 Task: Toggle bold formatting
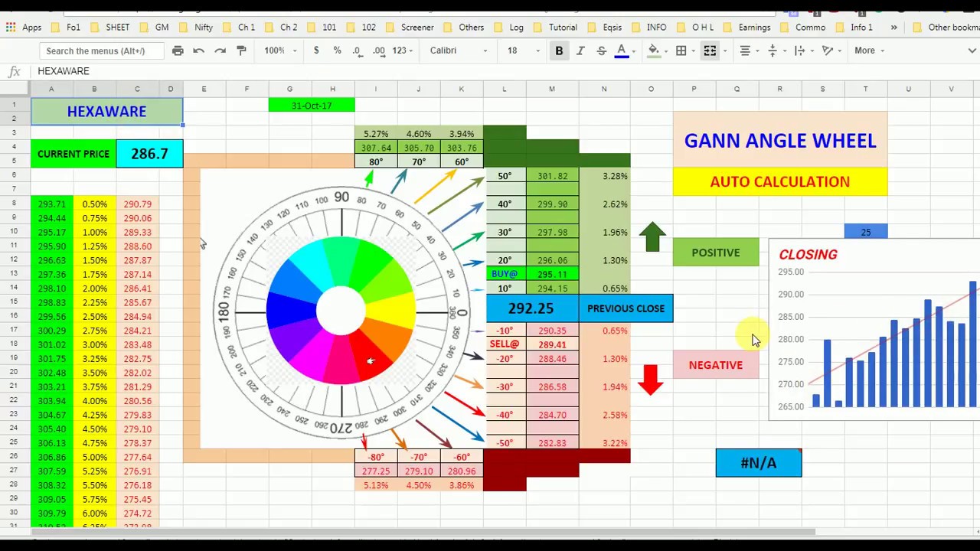point(559,51)
